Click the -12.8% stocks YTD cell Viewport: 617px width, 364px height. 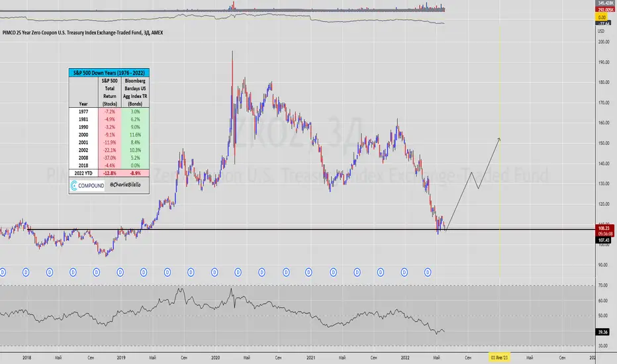(x=110, y=173)
